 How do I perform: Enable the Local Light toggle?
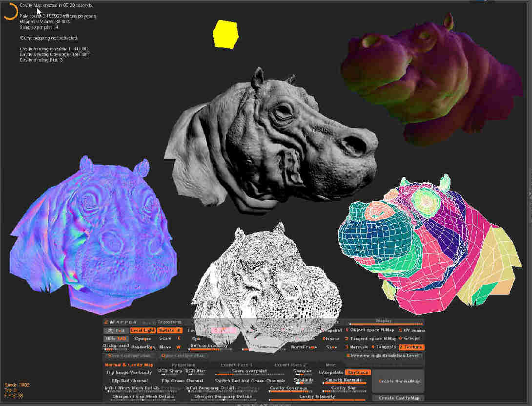click(x=143, y=330)
